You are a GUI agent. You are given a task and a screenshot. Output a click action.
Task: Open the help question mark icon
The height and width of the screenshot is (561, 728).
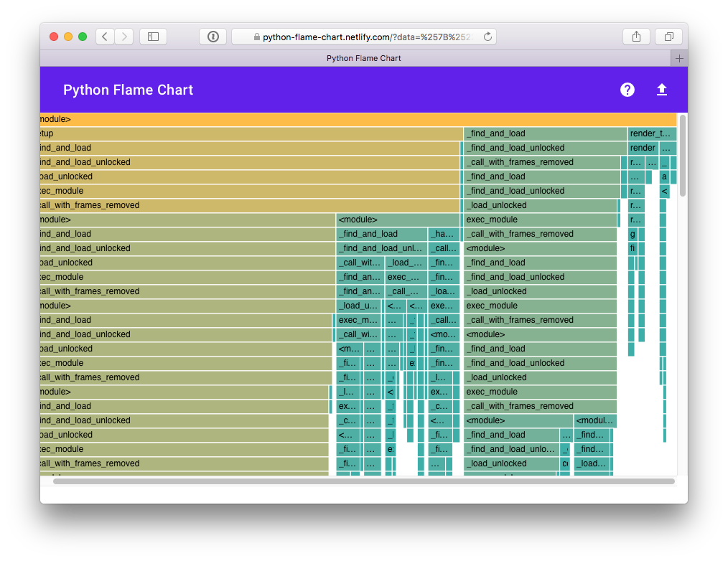coord(627,90)
